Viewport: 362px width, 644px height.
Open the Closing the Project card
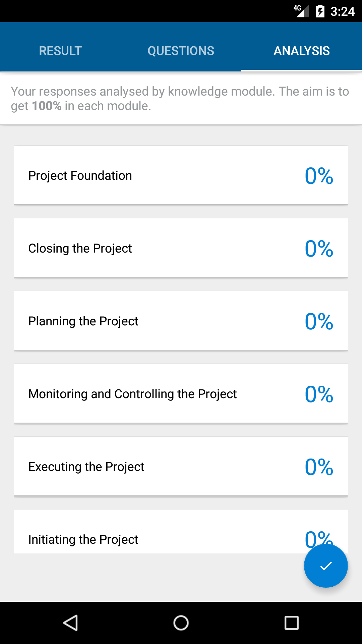point(181,248)
